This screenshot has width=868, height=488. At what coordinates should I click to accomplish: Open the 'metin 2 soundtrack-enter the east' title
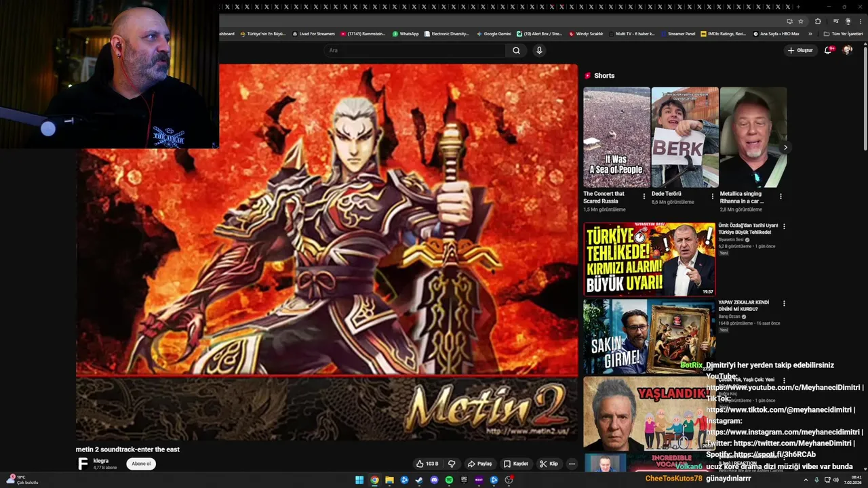(x=127, y=449)
